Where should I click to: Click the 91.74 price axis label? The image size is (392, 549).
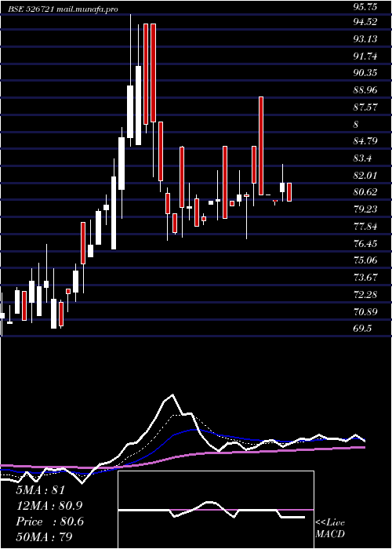[x=365, y=56]
